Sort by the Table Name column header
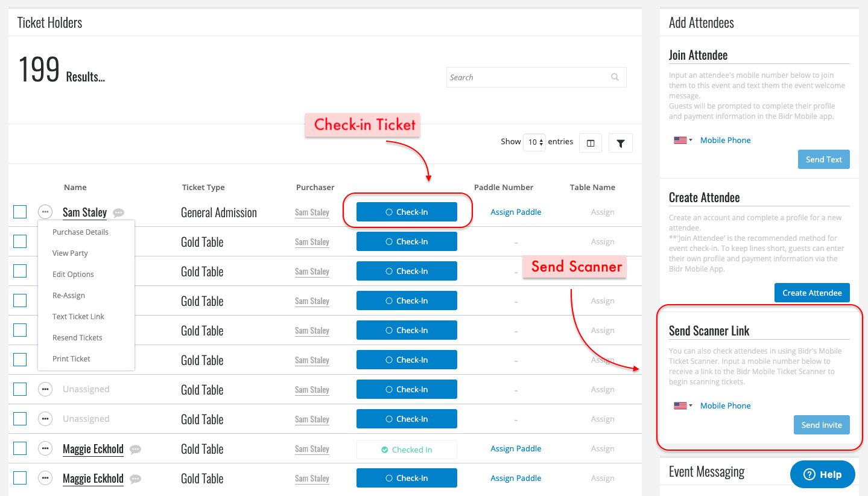The image size is (868, 496). (x=592, y=188)
